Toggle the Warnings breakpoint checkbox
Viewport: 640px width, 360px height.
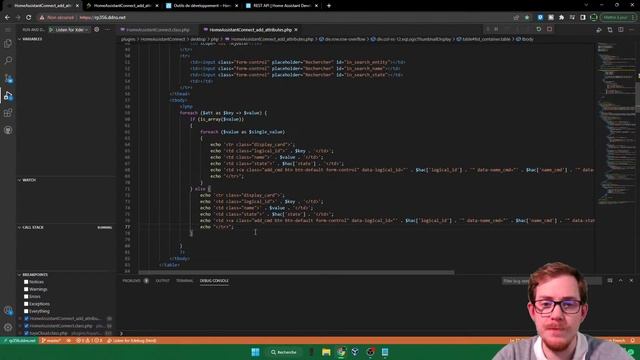[26, 289]
